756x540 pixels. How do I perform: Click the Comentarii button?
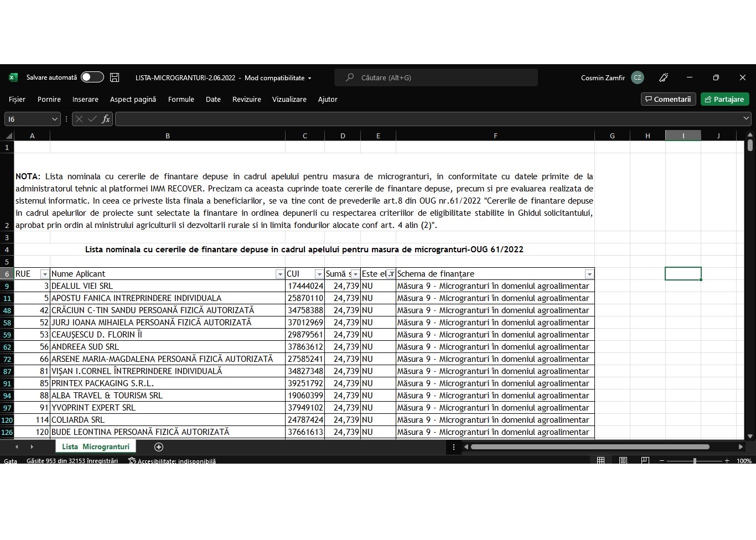[668, 99]
